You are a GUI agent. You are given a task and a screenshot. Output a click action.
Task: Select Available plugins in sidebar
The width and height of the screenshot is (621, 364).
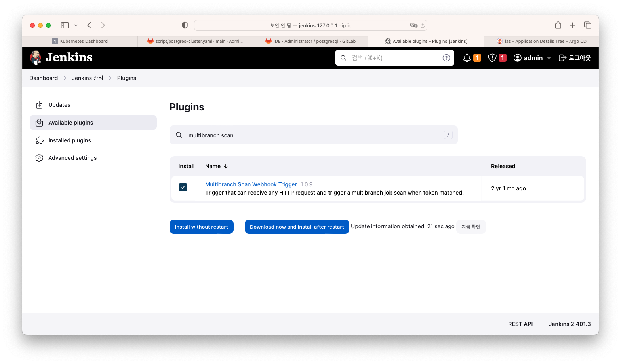tap(93, 123)
